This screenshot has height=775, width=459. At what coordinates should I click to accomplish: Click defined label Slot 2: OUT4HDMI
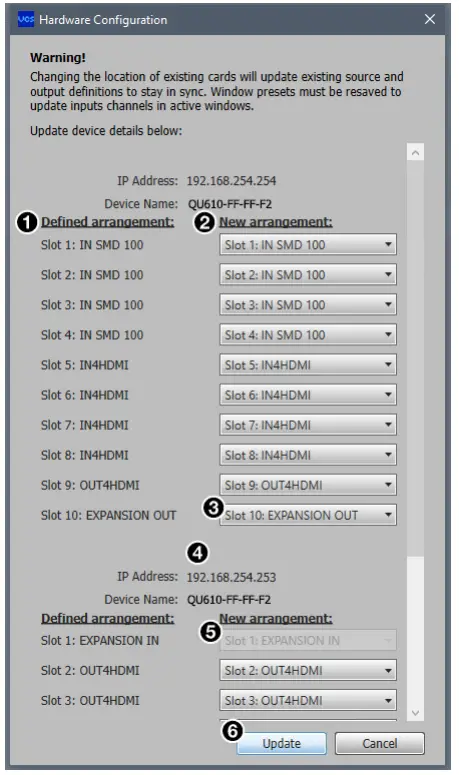tap(90, 670)
